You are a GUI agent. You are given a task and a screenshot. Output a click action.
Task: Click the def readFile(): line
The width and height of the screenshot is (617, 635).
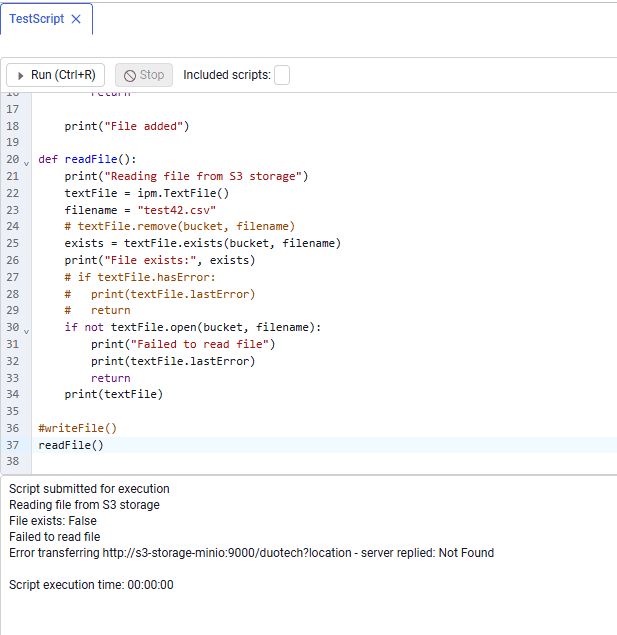pyautogui.click(x=87, y=159)
